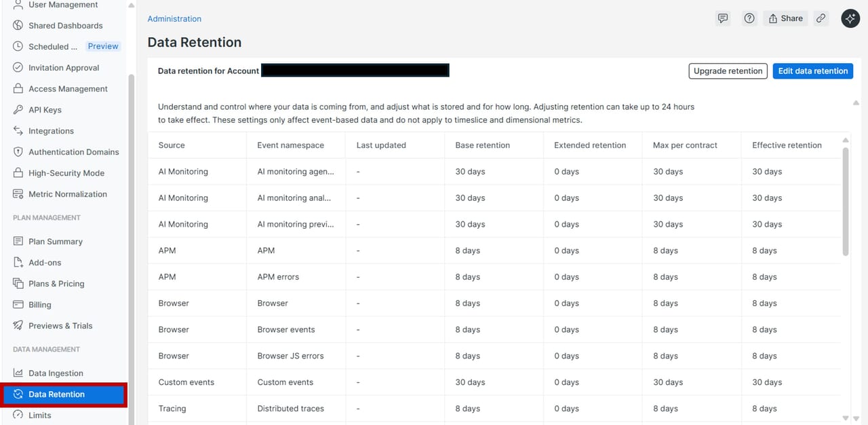Click the Source column header

point(172,145)
